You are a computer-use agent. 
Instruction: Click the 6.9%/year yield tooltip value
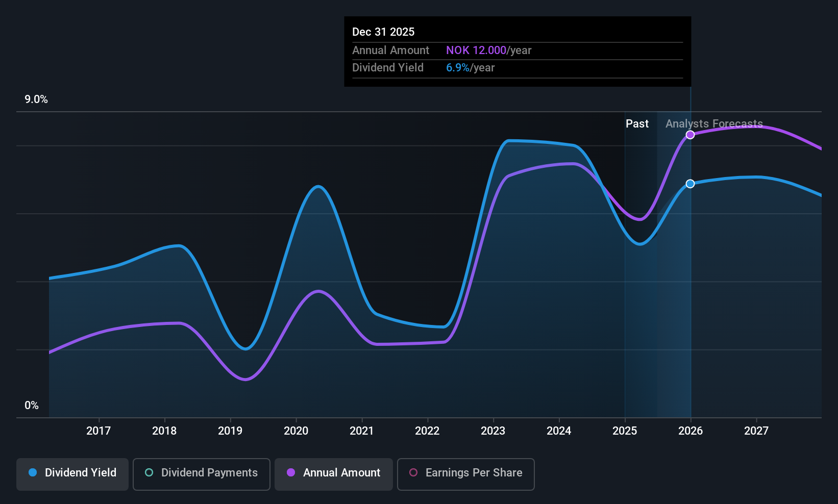(470, 68)
